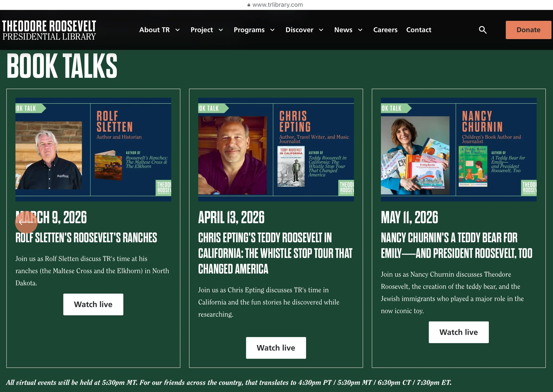Watch live for Nancy Churnin talk
Screen dimensions: 553x392
pos(458,332)
